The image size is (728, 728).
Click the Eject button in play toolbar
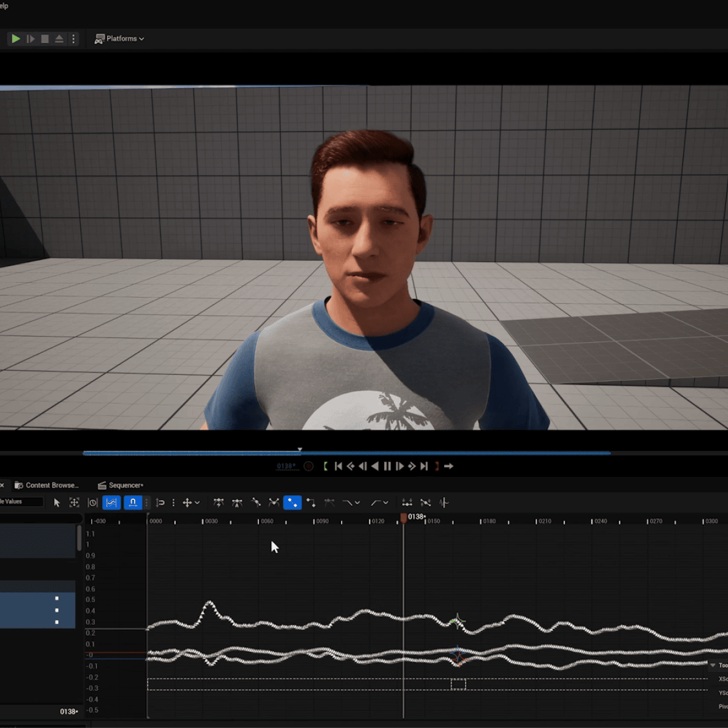(59, 39)
